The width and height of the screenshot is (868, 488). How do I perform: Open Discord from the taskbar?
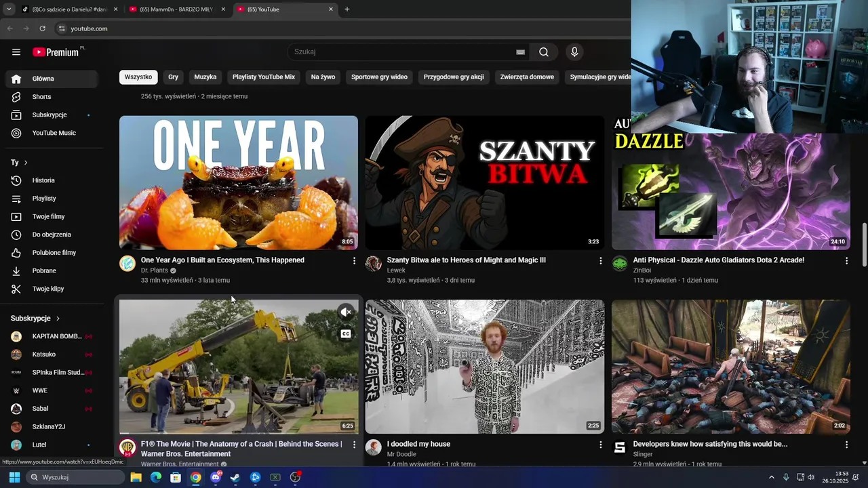216,477
